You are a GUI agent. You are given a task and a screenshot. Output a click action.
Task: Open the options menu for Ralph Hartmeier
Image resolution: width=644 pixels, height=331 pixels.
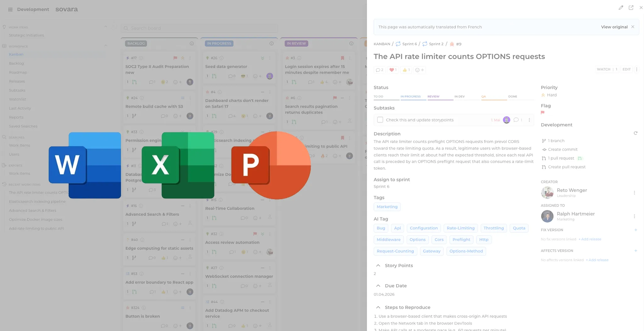coord(634,216)
